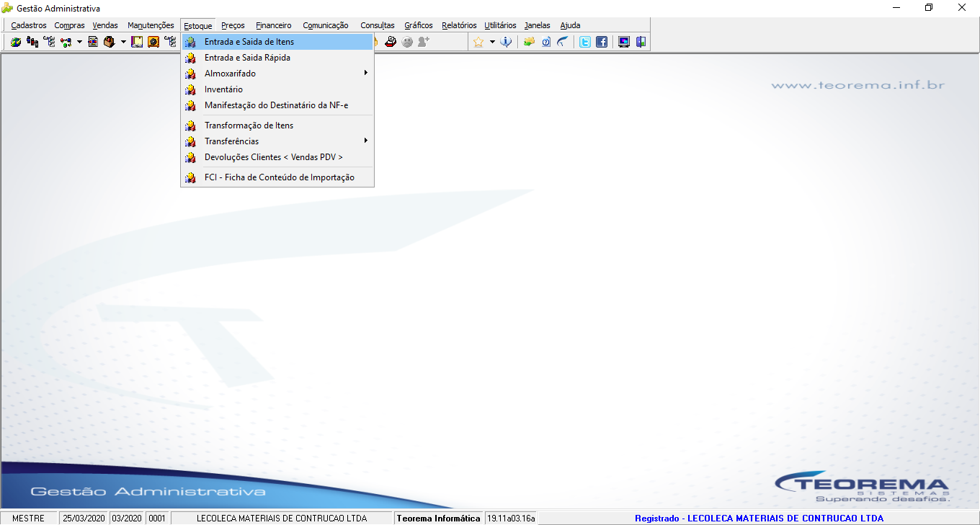This screenshot has width=980, height=525.
Task: Open dropdown arrow beside the colored nodes icon
Action: click(79, 42)
